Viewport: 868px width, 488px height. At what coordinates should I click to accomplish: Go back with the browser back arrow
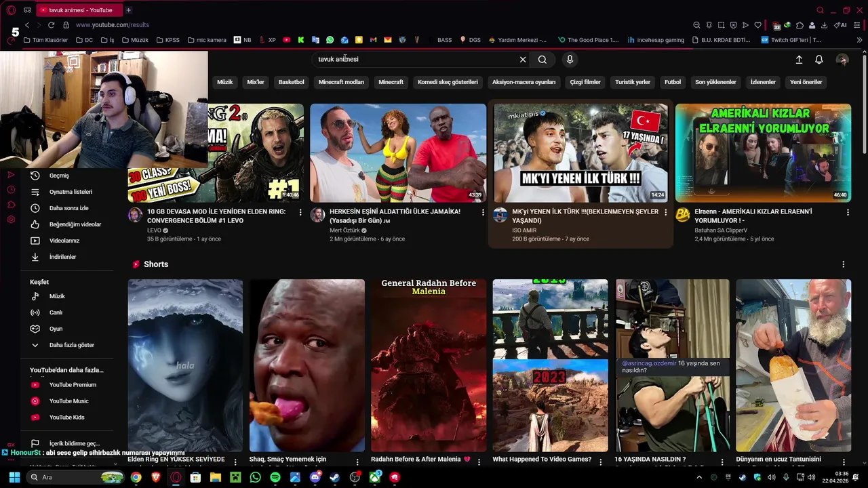click(x=26, y=25)
